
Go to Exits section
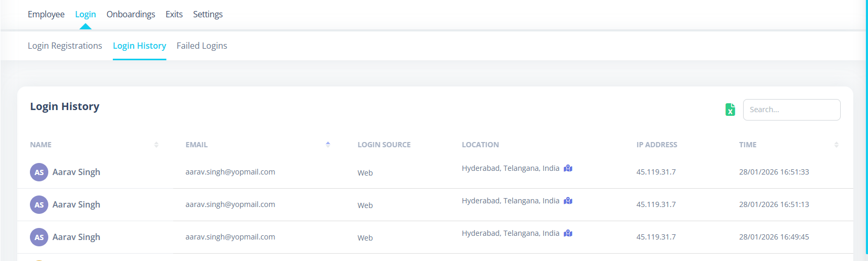pos(174,14)
